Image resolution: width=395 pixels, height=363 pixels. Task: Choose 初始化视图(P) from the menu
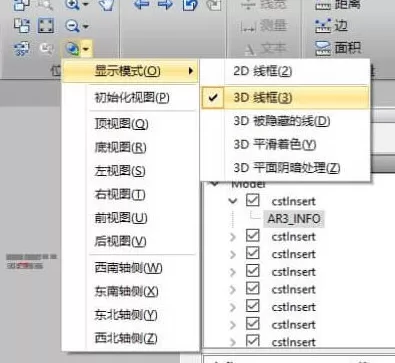click(132, 98)
